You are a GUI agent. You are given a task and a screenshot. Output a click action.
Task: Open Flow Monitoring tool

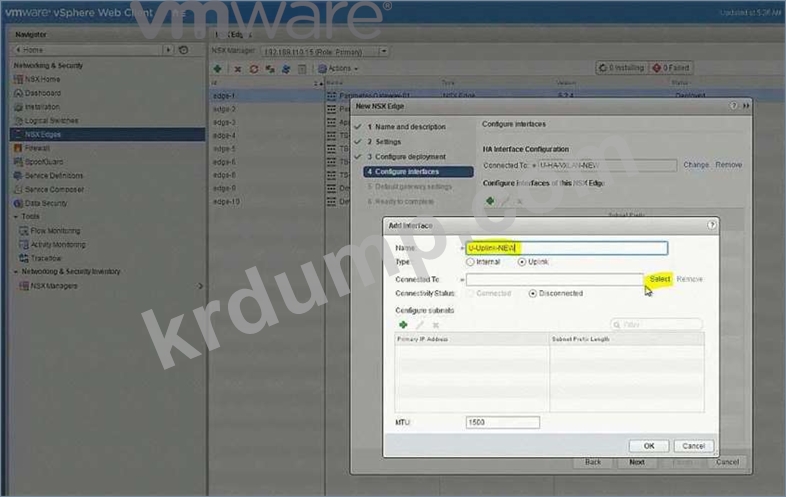(55, 231)
